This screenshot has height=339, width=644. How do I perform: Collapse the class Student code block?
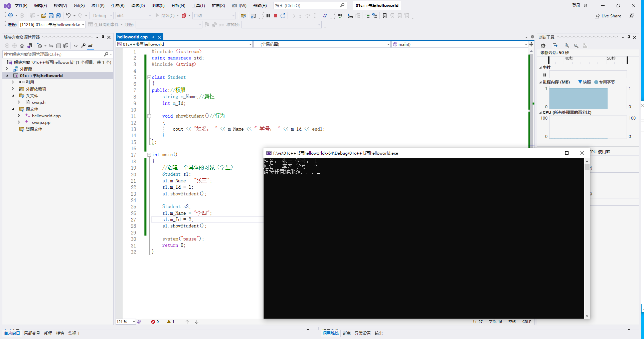(x=149, y=77)
